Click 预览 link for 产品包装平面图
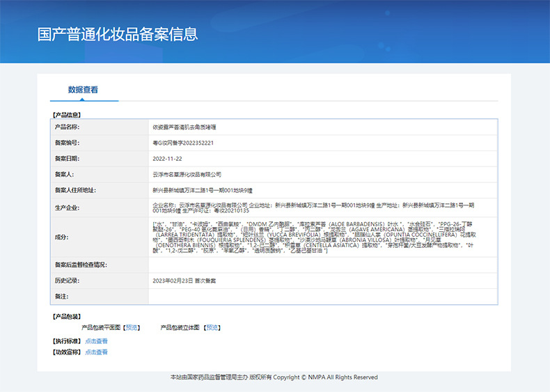This screenshot has height=392, width=550. (x=132, y=327)
